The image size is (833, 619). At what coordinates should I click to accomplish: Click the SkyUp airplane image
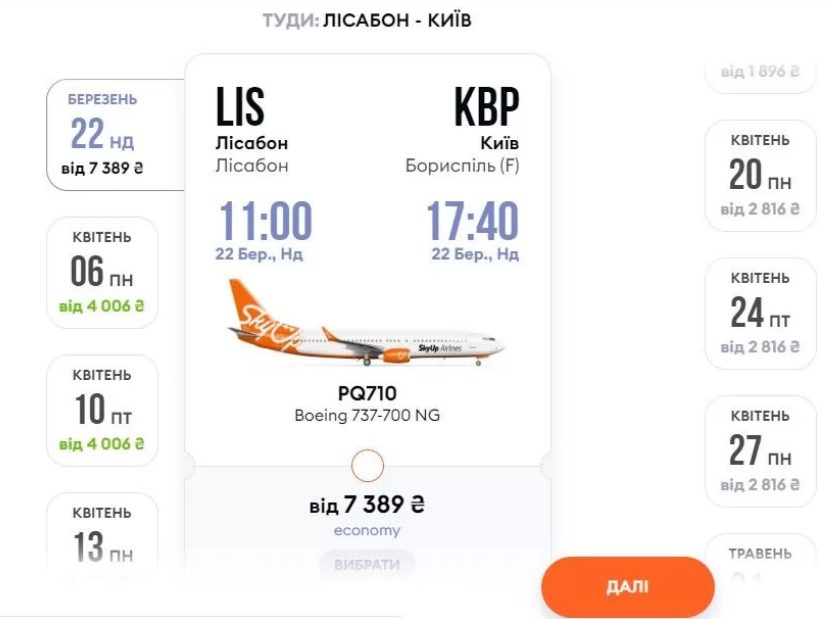point(367,327)
